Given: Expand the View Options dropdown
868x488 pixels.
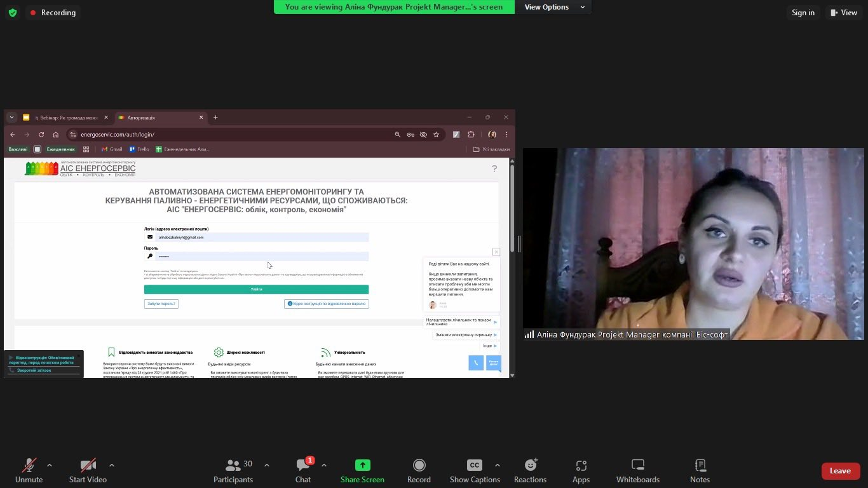Looking at the screenshot, I should (554, 7).
